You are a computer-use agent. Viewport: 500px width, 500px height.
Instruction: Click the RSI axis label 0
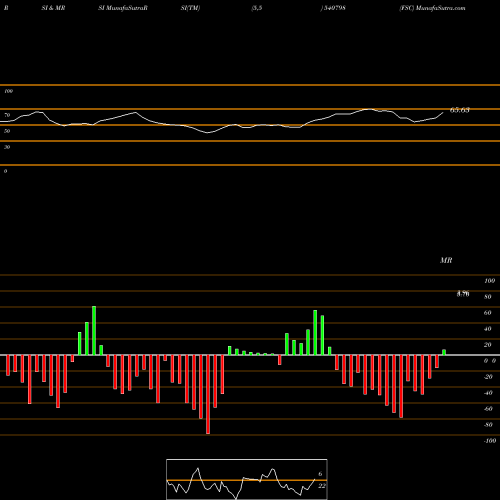[5, 171]
